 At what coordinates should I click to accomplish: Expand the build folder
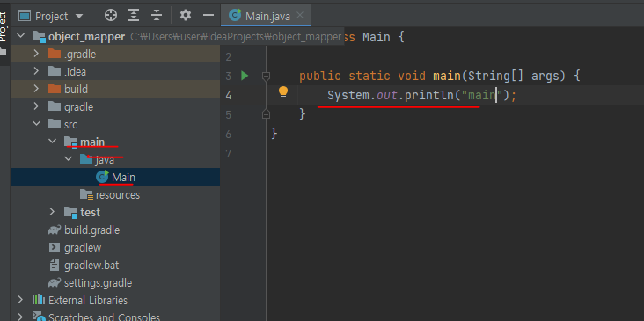[36, 89]
